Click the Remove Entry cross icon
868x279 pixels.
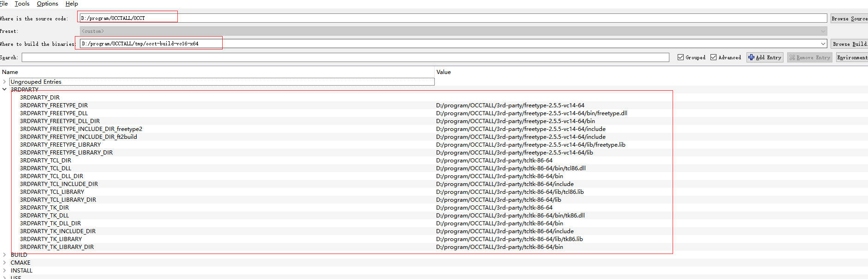pyautogui.click(x=792, y=57)
